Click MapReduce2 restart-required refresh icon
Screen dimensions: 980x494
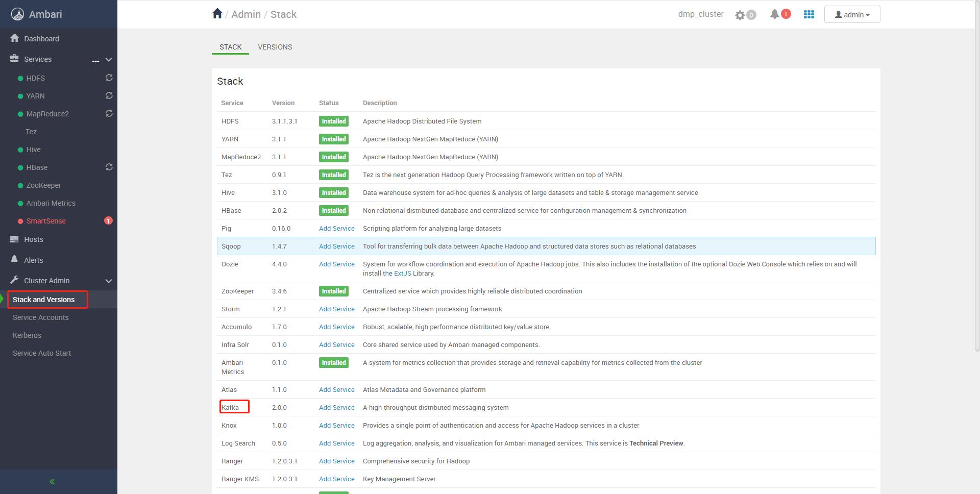coord(109,113)
